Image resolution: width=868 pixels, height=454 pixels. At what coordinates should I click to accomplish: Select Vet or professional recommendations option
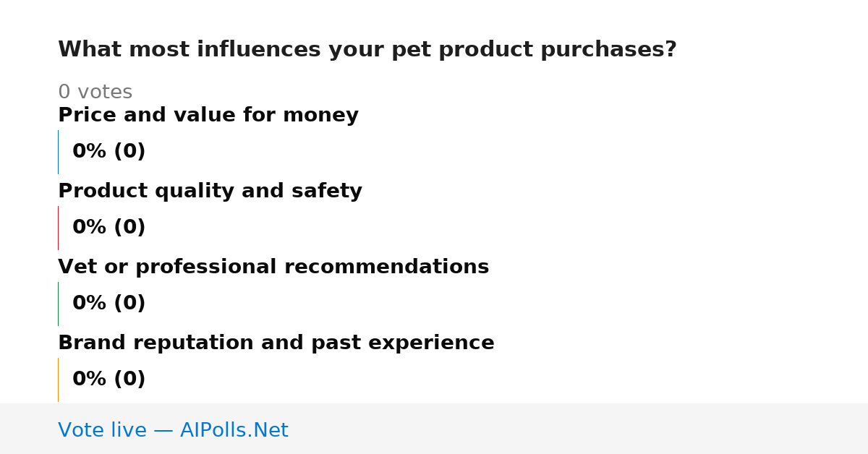pyautogui.click(x=273, y=267)
